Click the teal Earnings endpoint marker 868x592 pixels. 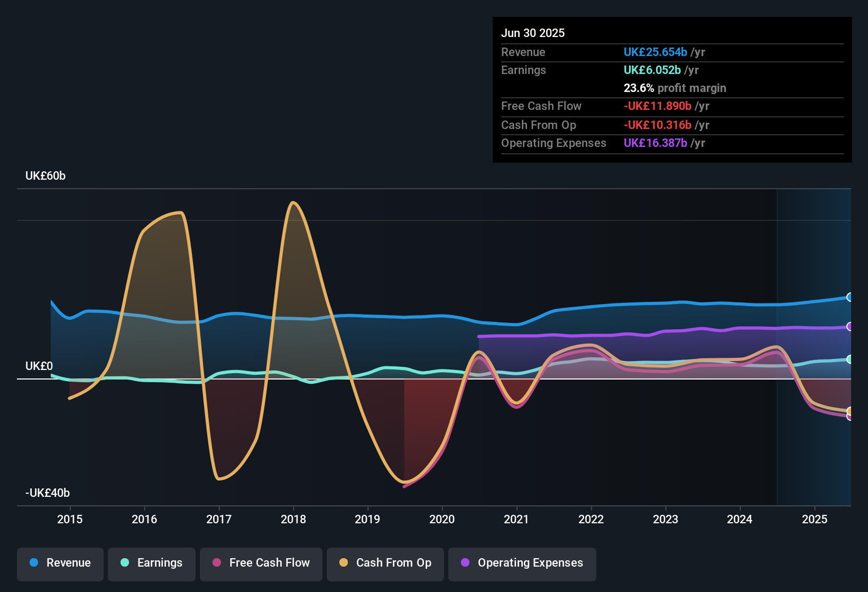pyautogui.click(x=849, y=359)
